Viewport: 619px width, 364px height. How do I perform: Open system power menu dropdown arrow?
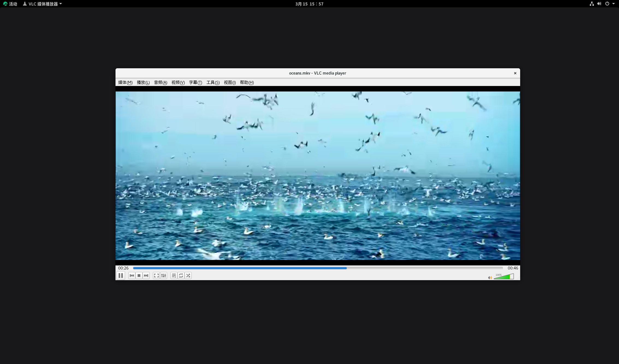pyautogui.click(x=614, y=4)
